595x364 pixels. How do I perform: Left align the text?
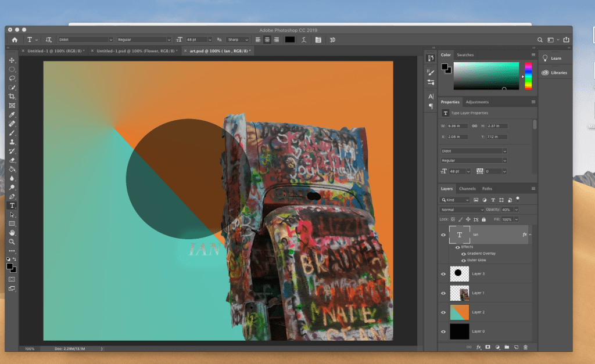click(x=258, y=40)
